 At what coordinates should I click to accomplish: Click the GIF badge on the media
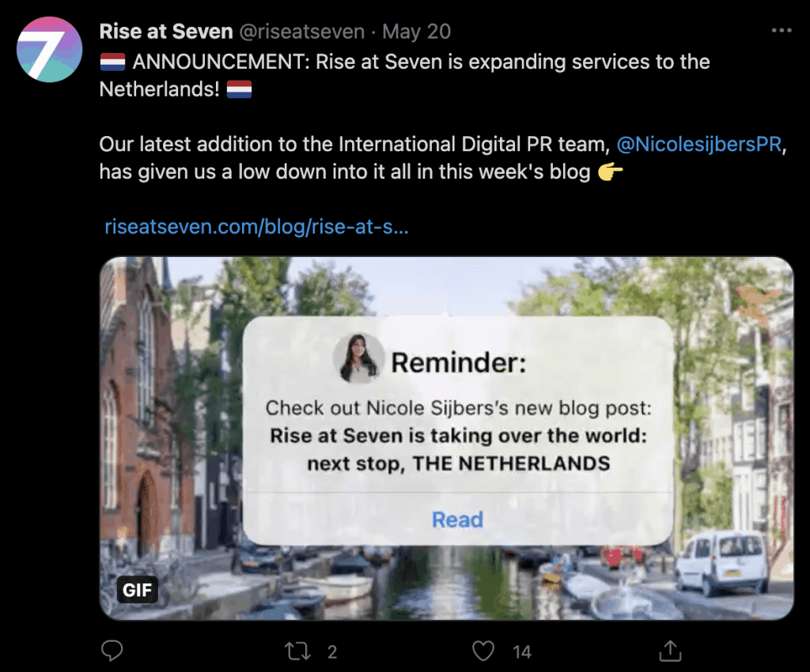[x=138, y=590]
